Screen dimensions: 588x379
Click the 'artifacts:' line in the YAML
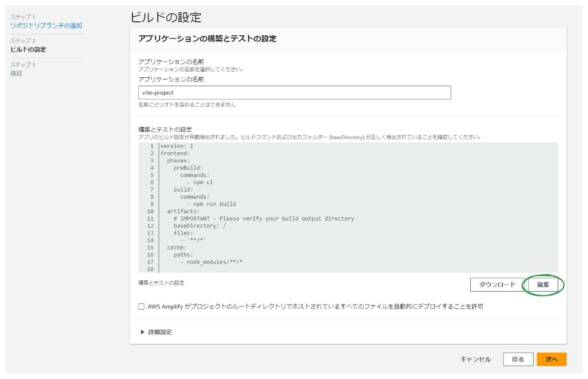point(183,211)
